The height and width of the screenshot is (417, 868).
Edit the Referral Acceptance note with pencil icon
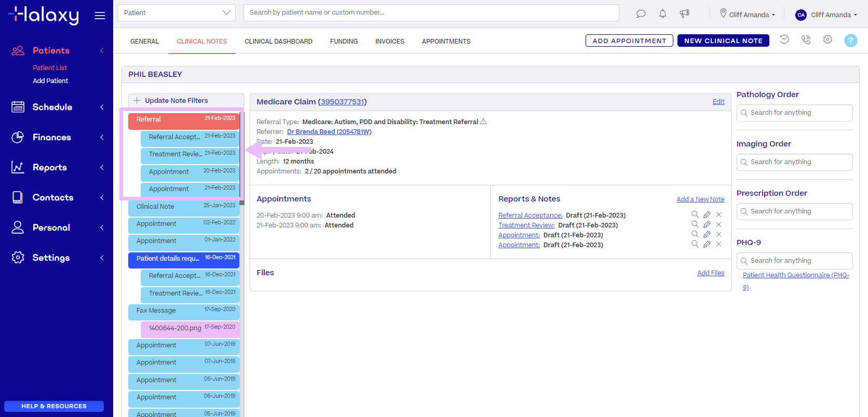[x=707, y=214]
